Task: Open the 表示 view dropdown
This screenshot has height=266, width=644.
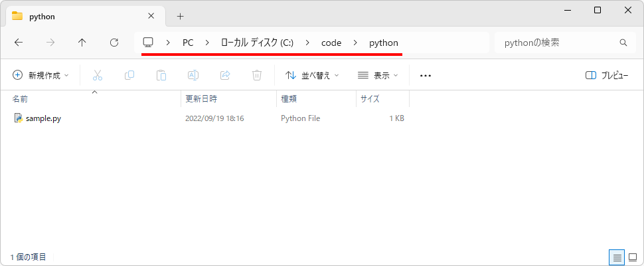Action: tap(378, 75)
